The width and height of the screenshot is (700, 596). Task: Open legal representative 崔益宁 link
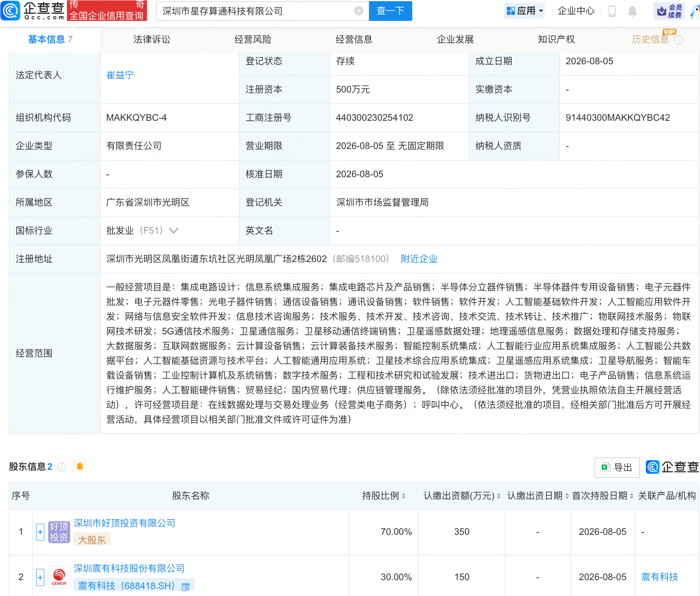pos(120,75)
